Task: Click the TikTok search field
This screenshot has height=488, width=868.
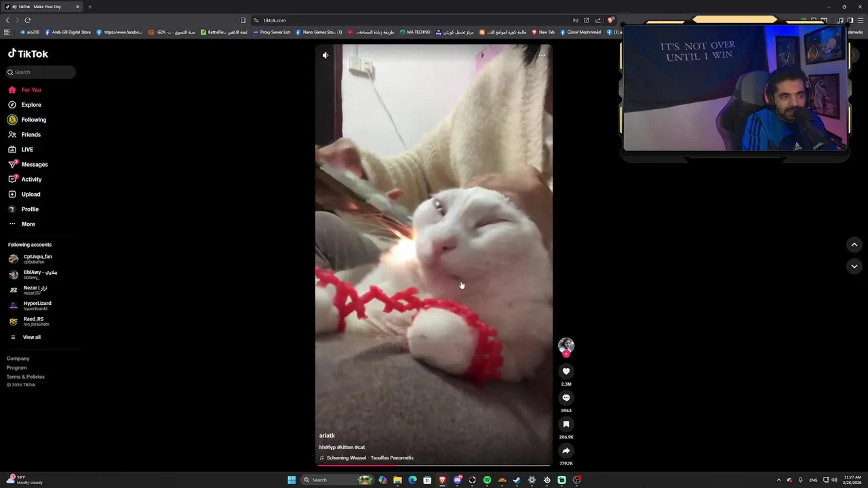Action: point(41,72)
